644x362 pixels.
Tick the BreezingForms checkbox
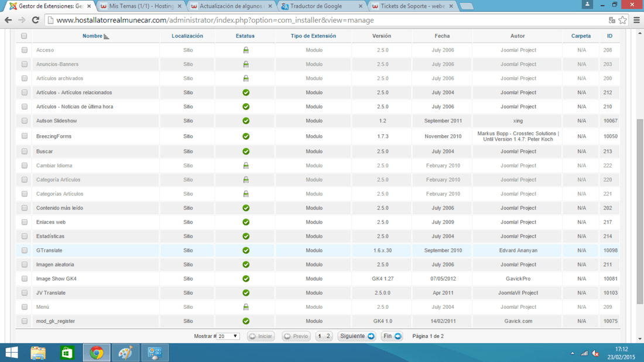24,136
